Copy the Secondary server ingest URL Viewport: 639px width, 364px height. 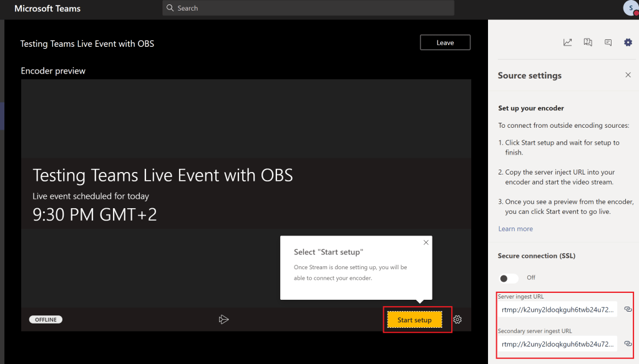tap(628, 343)
